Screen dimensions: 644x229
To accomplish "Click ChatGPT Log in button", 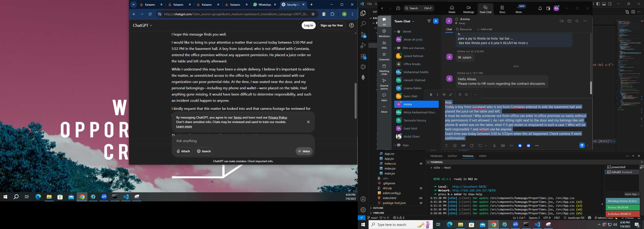I will (309, 25).
